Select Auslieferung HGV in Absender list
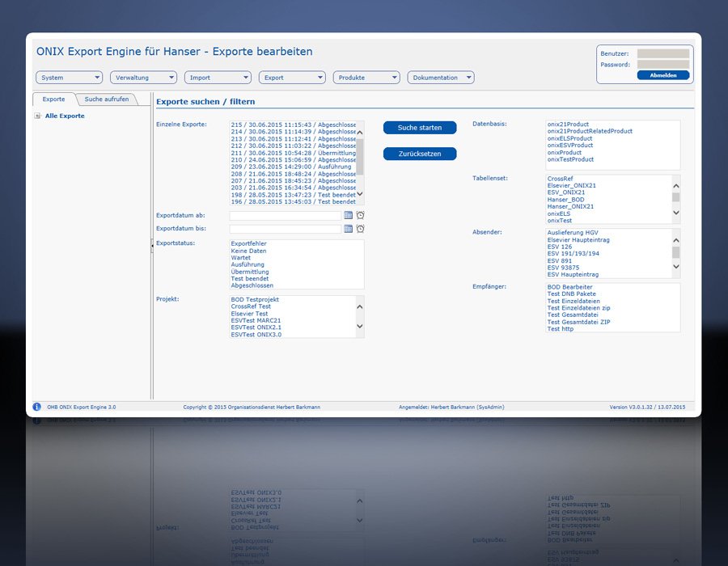The height and width of the screenshot is (566, 728). pos(573,232)
